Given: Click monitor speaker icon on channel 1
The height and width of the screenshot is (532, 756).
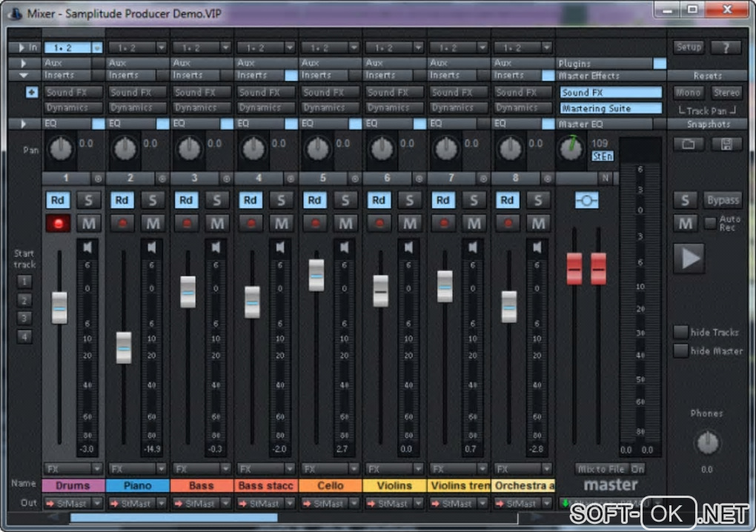Looking at the screenshot, I should click(87, 247).
